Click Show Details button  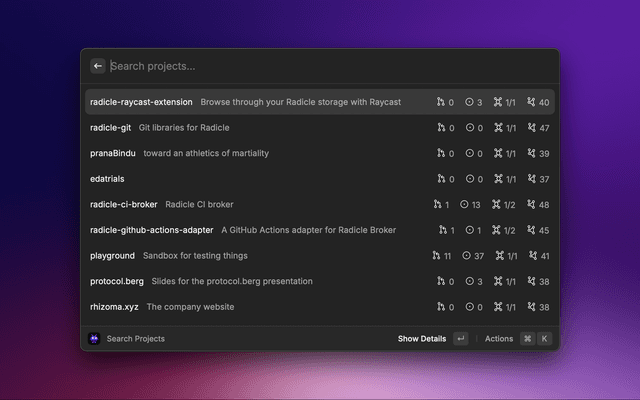(421, 339)
